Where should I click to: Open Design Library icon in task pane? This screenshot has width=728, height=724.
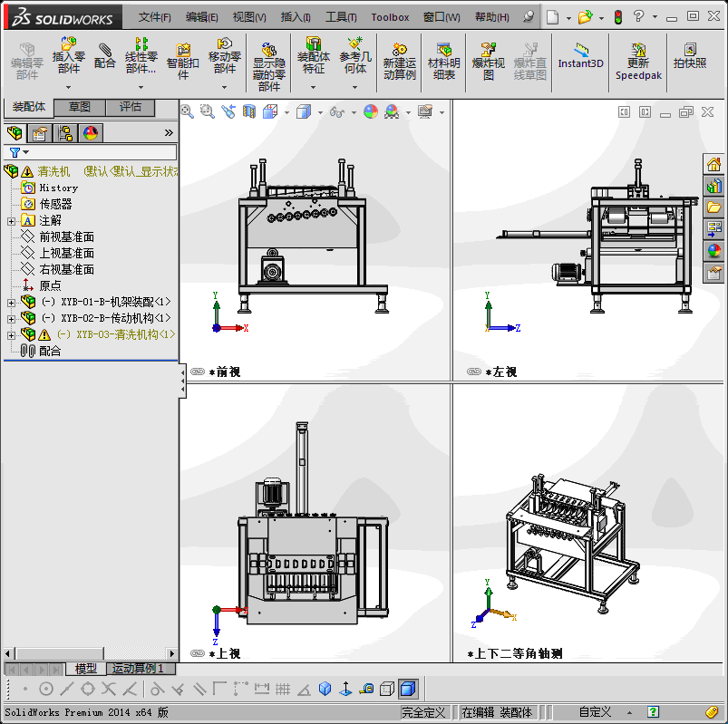[x=713, y=186]
